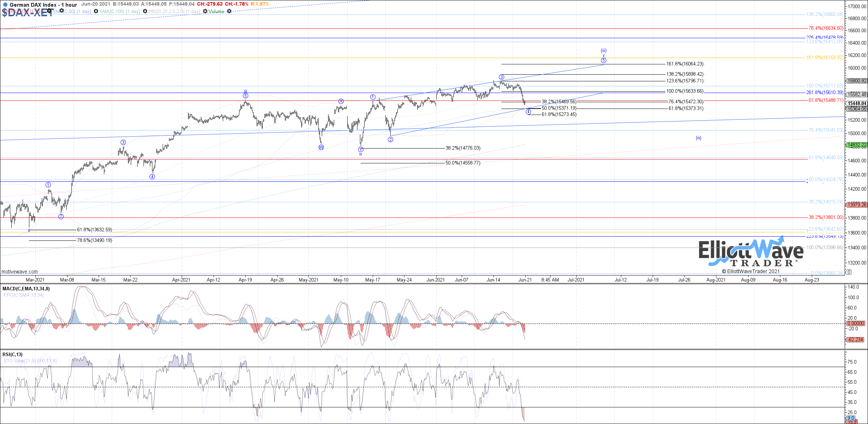Click the Apr-19 date on time axis
Screen dimensions: 868x424
(x=245, y=280)
